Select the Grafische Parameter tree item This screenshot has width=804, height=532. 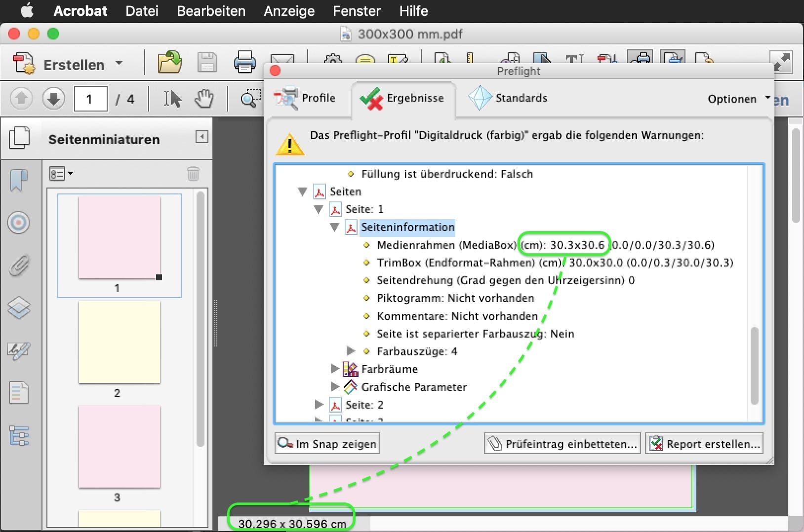point(414,387)
